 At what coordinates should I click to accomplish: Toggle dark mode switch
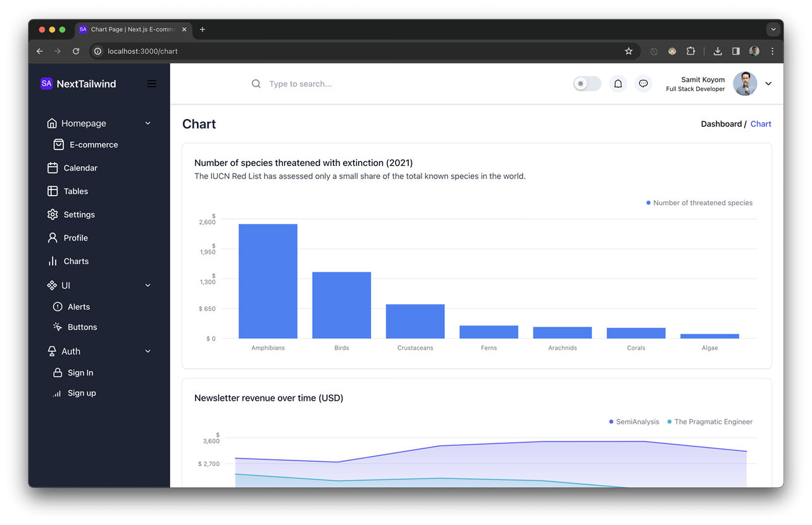[587, 84]
